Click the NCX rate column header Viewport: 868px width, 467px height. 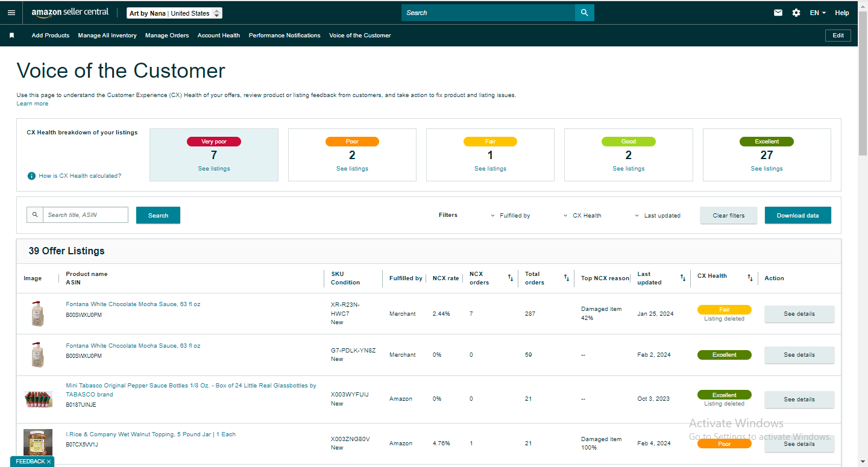pos(445,278)
